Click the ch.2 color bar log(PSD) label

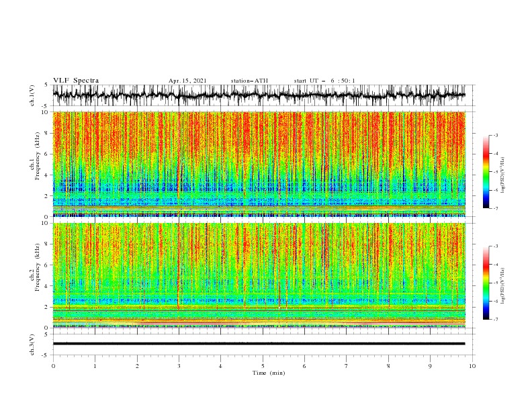click(x=502, y=285)
